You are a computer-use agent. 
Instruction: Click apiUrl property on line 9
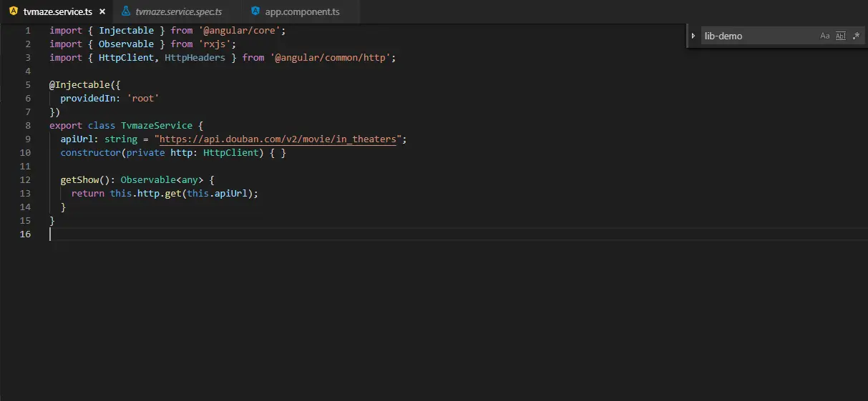77,139
